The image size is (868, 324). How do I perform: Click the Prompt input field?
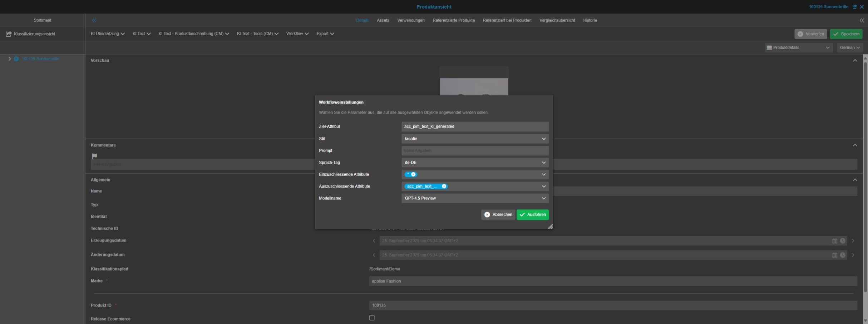tap(475, 151)
